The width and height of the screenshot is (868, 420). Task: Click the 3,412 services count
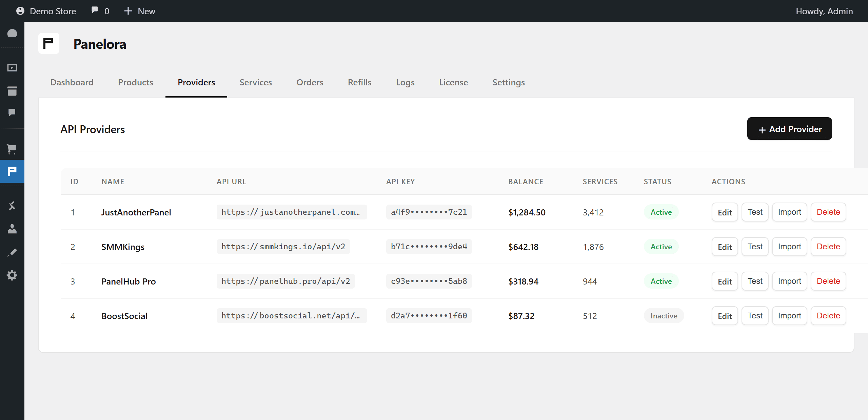(x=593, y=212)
